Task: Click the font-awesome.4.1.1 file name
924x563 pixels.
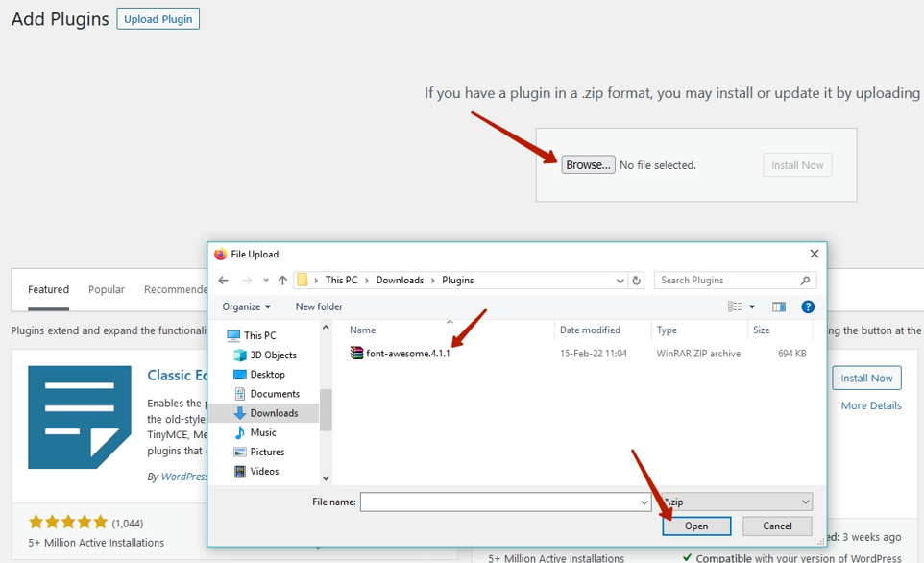Action: [408, 354]
